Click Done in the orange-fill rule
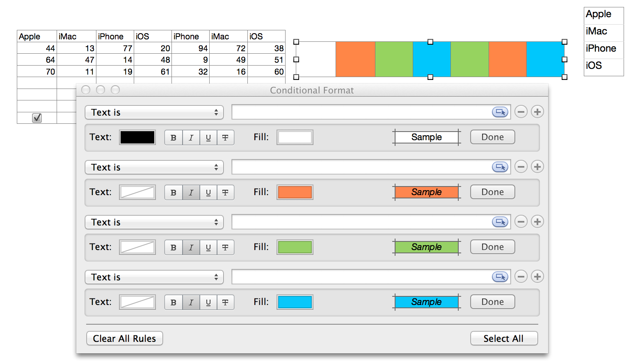 [492, 192]
